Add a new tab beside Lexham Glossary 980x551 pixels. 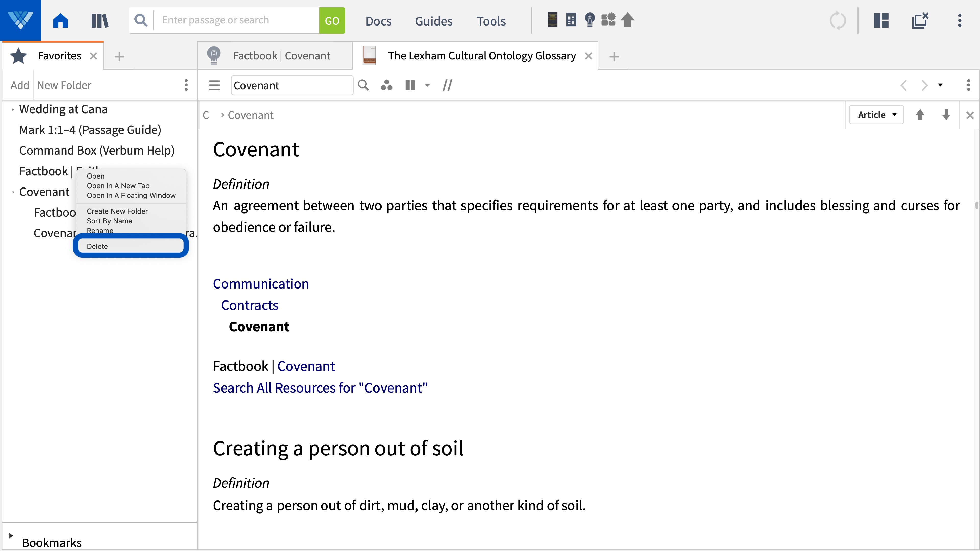[x=614, y=57]
